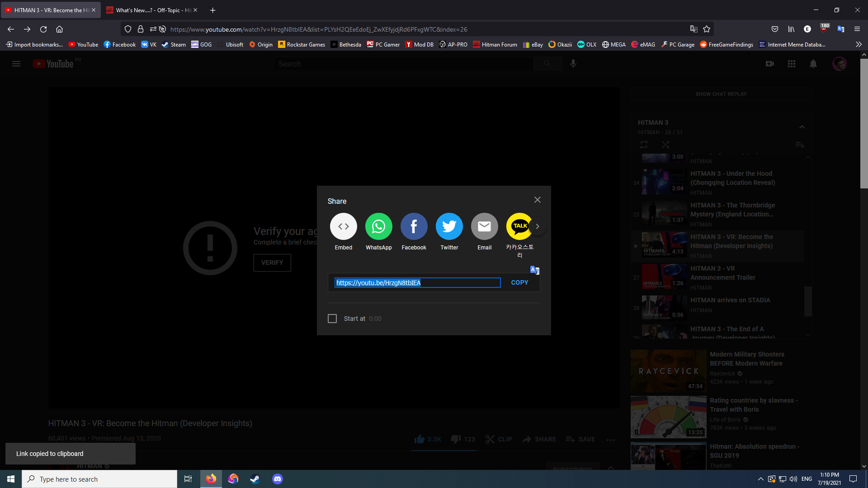Viewport: 868px width, 488px height.
Task: Share video via Twitter icon
Action: 449,226
